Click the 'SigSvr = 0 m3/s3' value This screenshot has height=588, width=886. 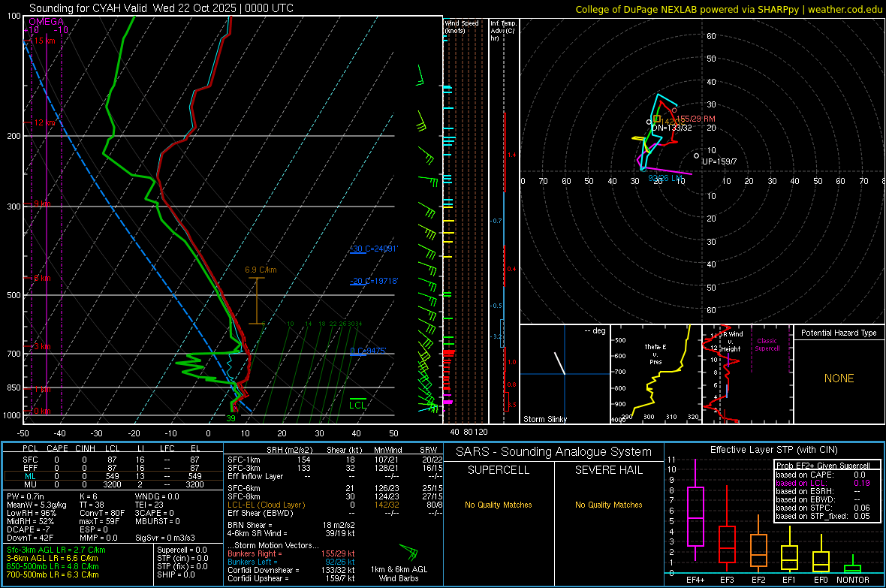(x=165, y=538)
